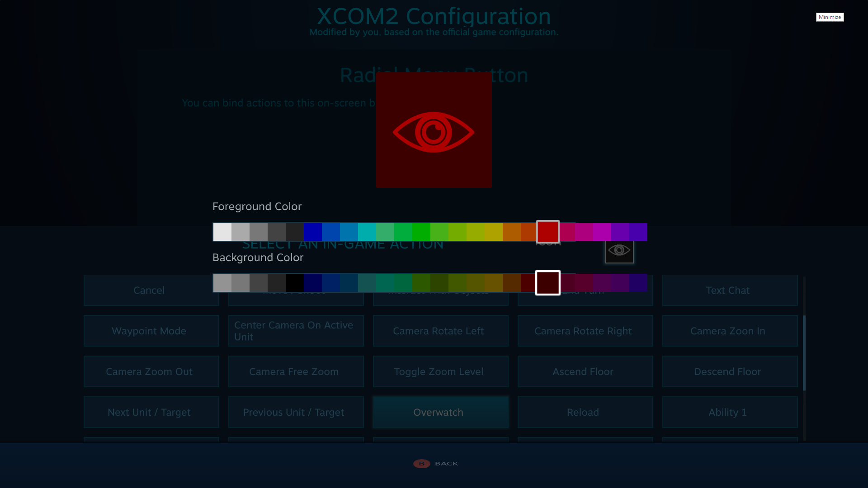868x488 pixels.
Task: Click the large red eye icon preview
Action: coord(433,131)
